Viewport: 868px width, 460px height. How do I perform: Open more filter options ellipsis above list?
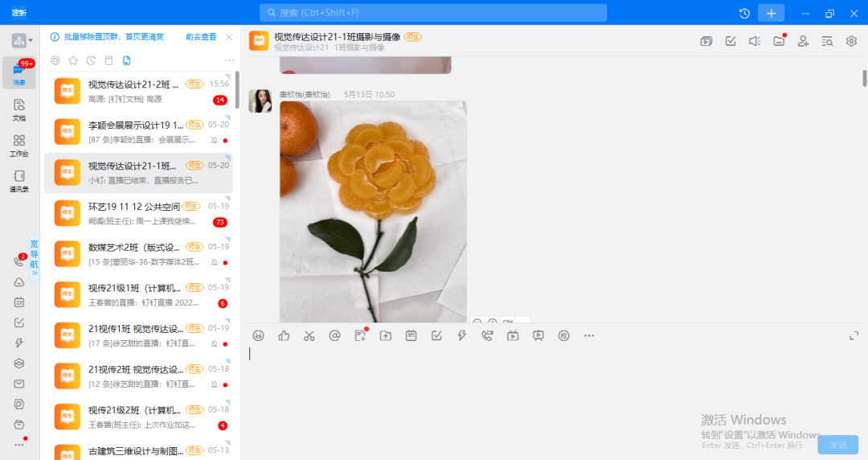[229, 60]
